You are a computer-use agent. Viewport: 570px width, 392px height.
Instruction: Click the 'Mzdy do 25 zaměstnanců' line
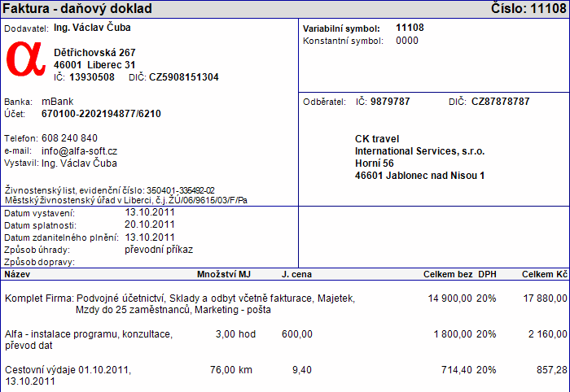pyautogui.click(x=173, y=310)
